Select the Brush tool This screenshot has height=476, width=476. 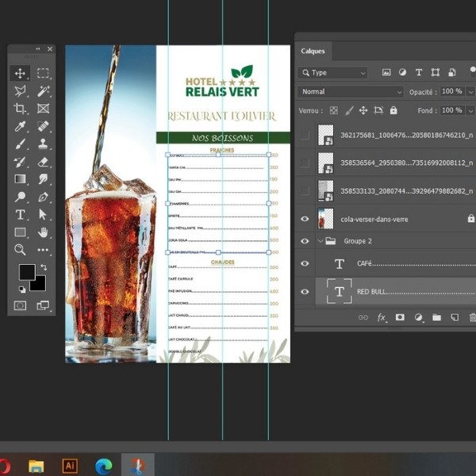click(x=21, y=144)
